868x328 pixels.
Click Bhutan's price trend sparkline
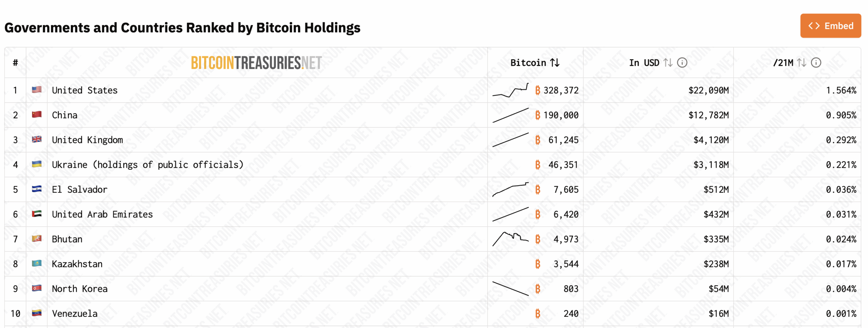(512, 239)
